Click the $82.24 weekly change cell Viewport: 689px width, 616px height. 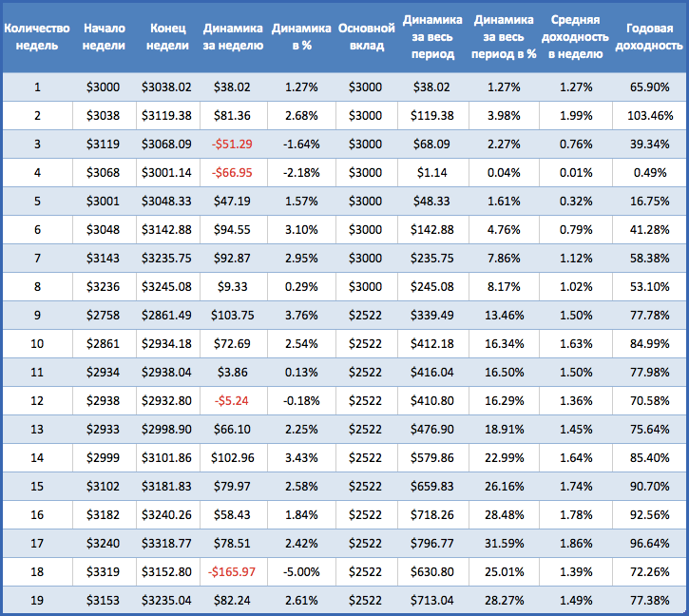(232, 601)
